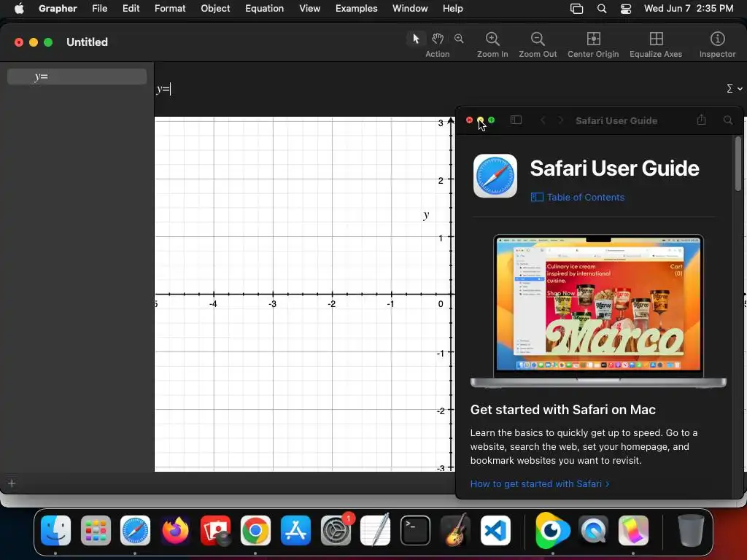Screen dimensions: 747x560
Task: Open the View menu
Action: point(309,8)
